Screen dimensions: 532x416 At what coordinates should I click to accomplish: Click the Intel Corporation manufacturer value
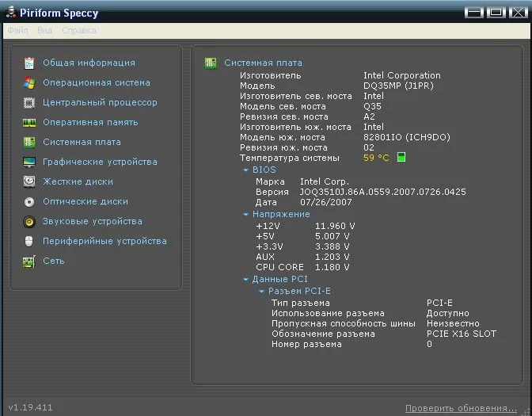click(402, 75)
